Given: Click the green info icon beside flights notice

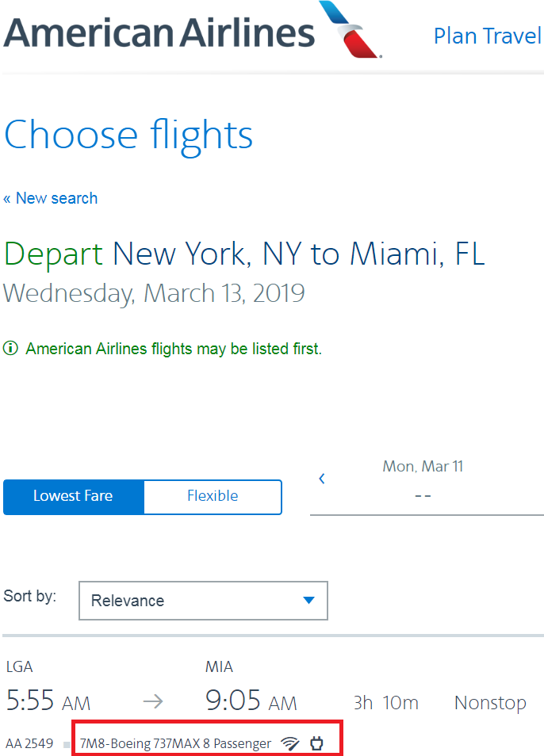Looking at the screenshot, I should [10, 348].
